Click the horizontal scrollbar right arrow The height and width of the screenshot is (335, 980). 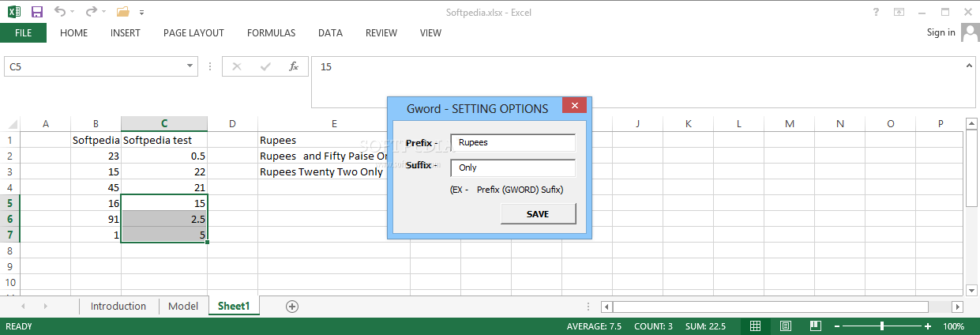(958, 307)
